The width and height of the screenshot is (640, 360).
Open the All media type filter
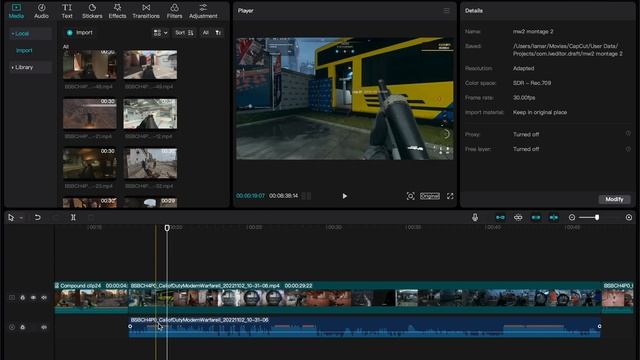coord(205,33)
